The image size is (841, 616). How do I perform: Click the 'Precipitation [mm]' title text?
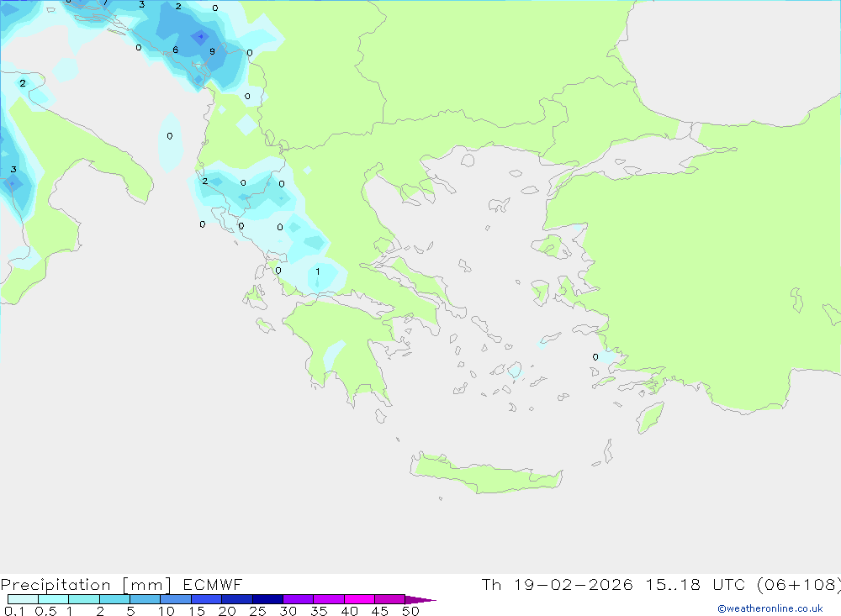pos(86,585)
